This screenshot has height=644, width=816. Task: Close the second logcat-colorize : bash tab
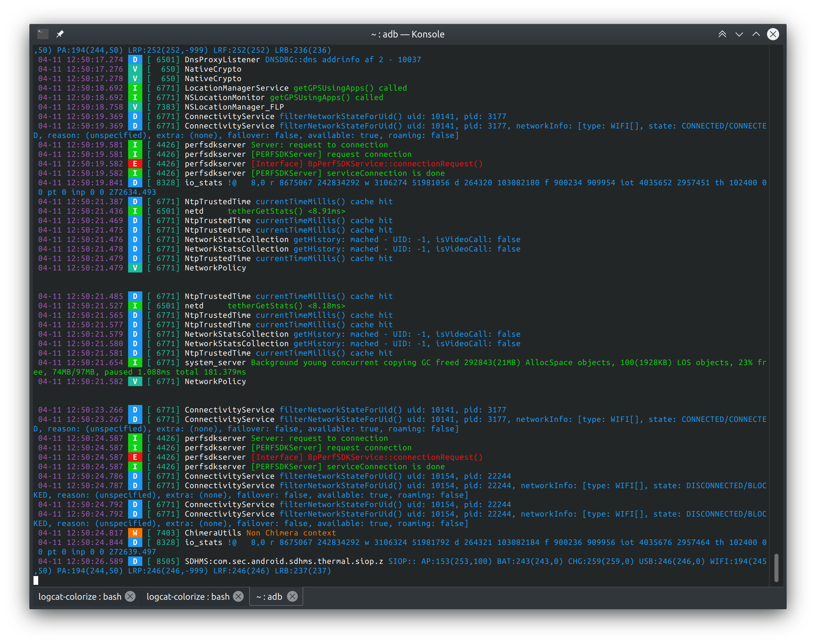238,596
